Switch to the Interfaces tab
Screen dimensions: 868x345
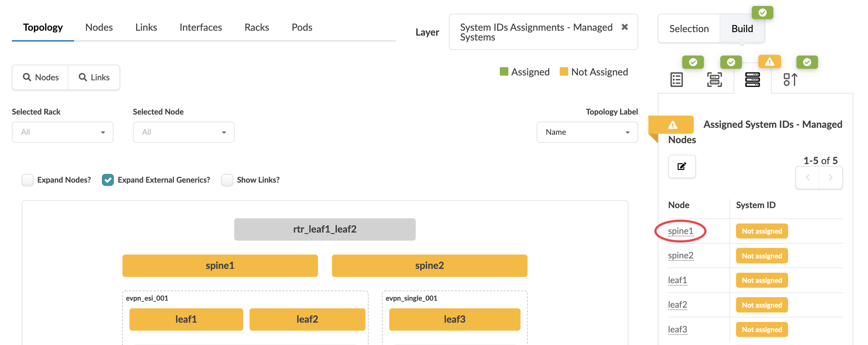(201, 27)
